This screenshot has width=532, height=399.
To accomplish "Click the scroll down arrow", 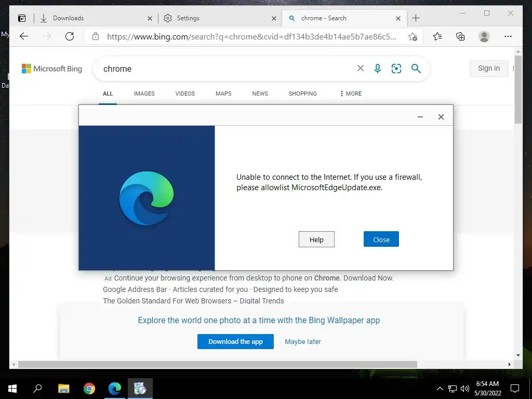I will pyautogui.click(x=518, y=355).
